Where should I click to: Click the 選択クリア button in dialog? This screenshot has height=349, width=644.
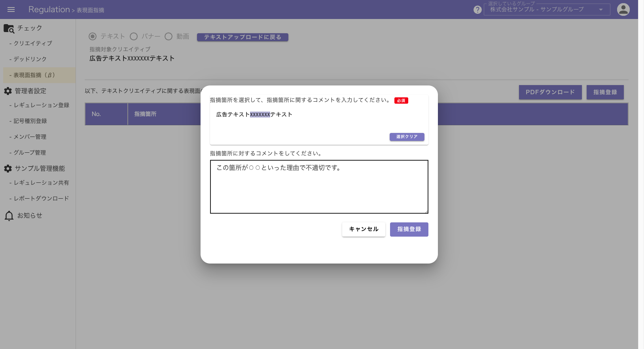tap(407, 137)
